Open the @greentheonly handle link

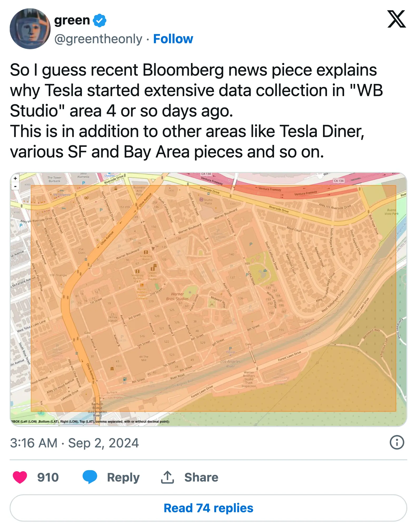98,39
